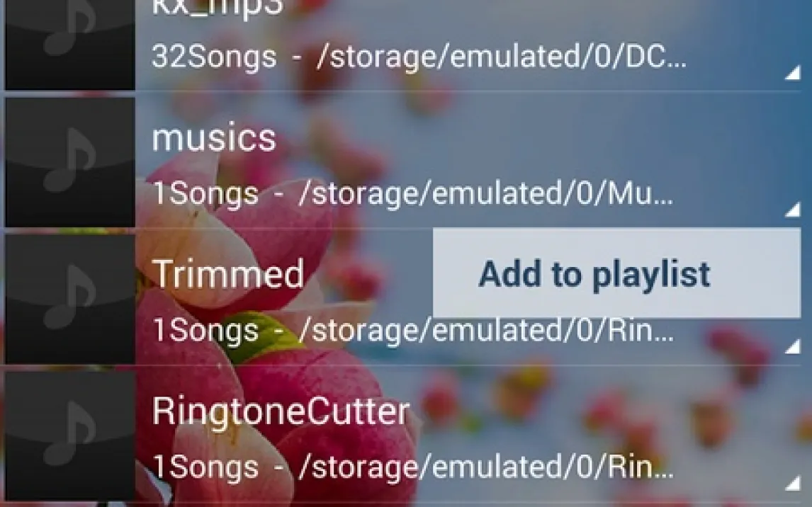Select the 1Songs label under Trimmed
This screenshot has width=812, height=507.
coord(205,330)
